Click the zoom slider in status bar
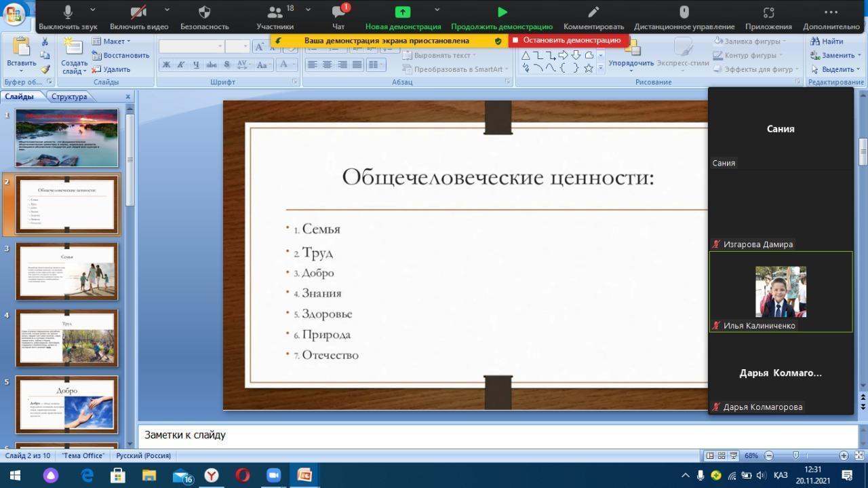868x488 pixels. pyautogui.click(x=796, y=456)
